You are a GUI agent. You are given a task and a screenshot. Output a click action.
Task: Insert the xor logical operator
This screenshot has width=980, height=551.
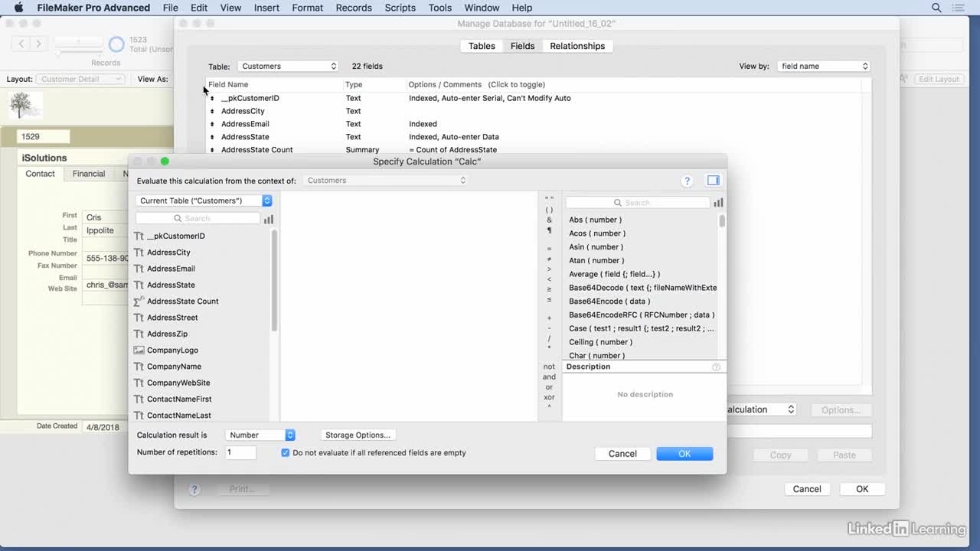[x=549, y=397]
